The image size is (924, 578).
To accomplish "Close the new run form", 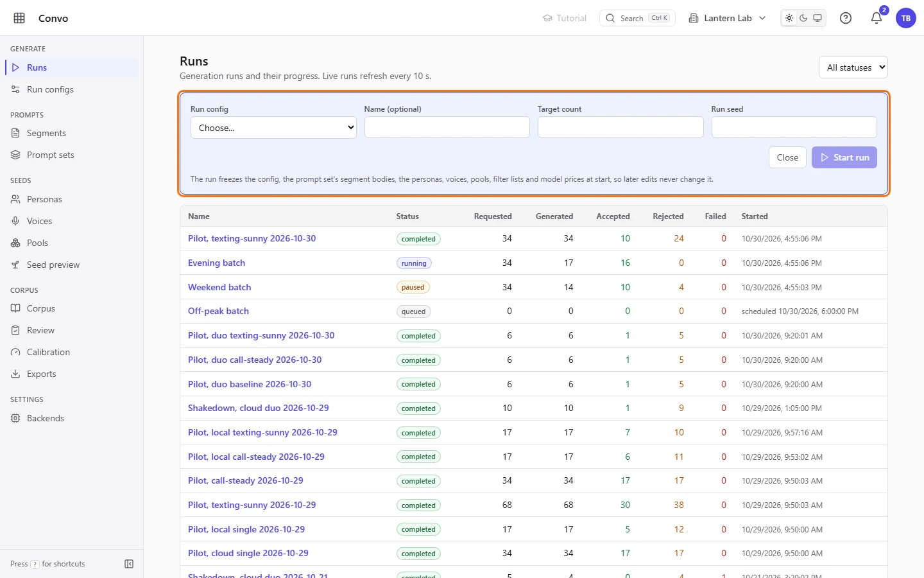I will [x=787, y=157].
